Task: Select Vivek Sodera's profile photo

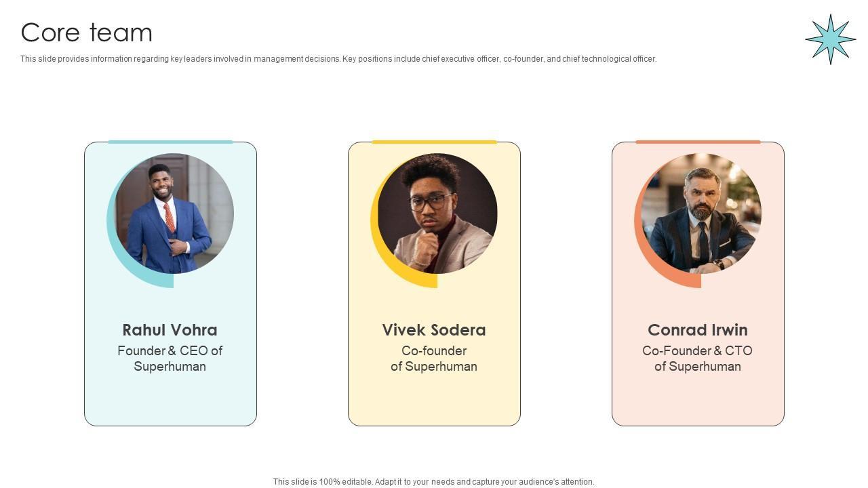Action: tap(437, 213)
